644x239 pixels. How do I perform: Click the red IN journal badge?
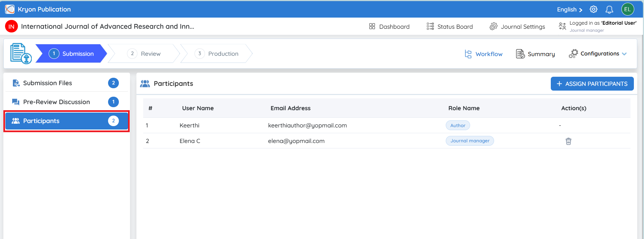11,26
